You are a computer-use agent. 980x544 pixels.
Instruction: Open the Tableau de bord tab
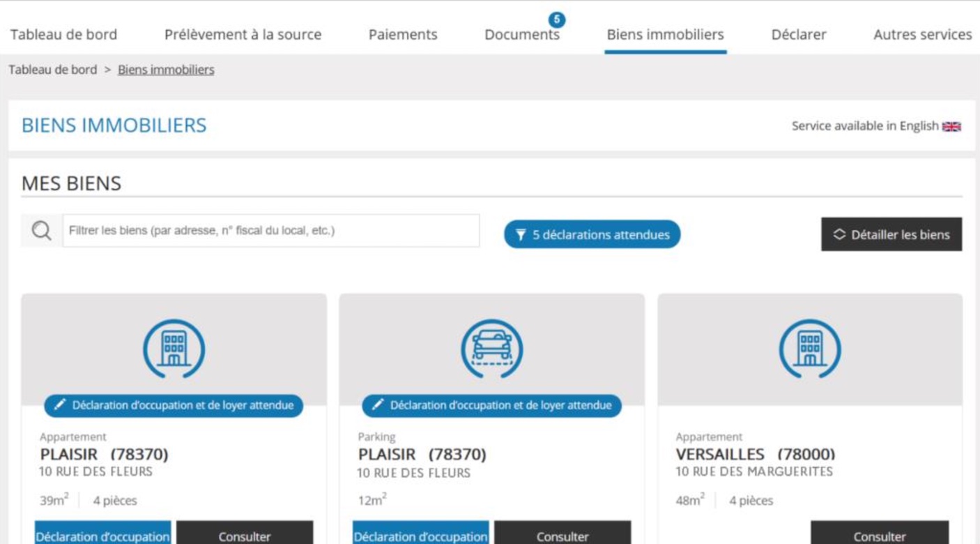[63, 34]
